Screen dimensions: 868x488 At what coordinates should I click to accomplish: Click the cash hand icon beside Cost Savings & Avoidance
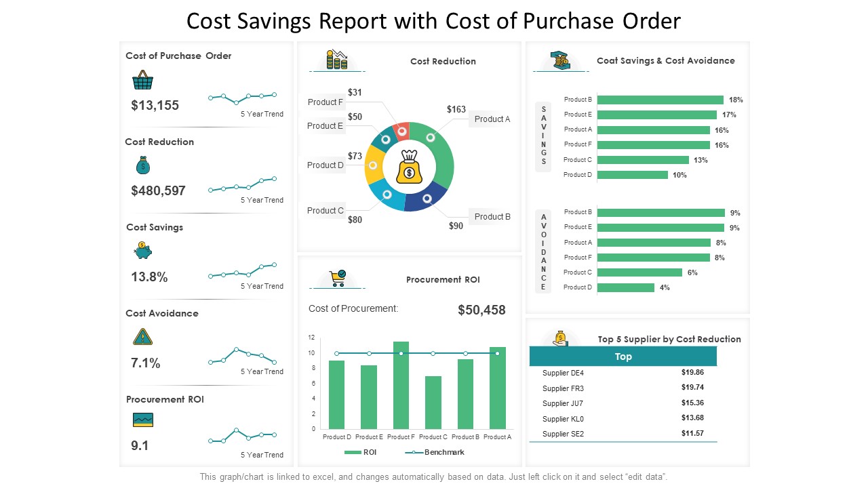click(560, 60)
